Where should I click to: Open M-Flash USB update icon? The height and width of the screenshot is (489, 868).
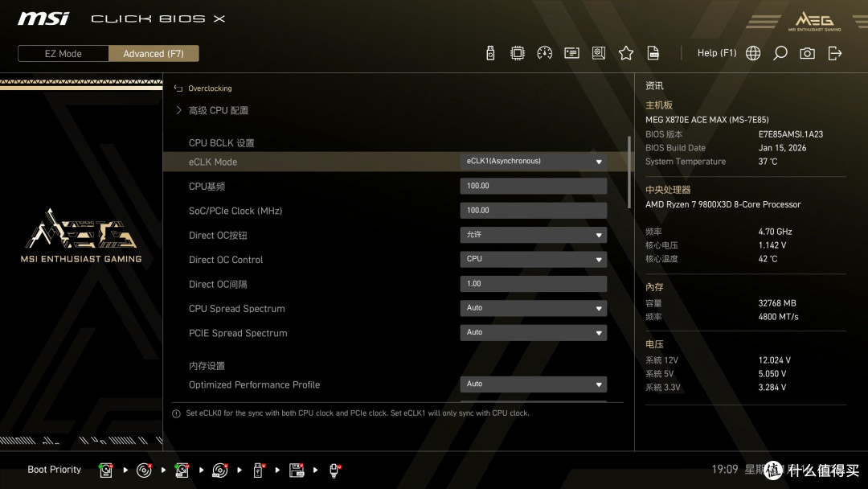tap(490, 53)
